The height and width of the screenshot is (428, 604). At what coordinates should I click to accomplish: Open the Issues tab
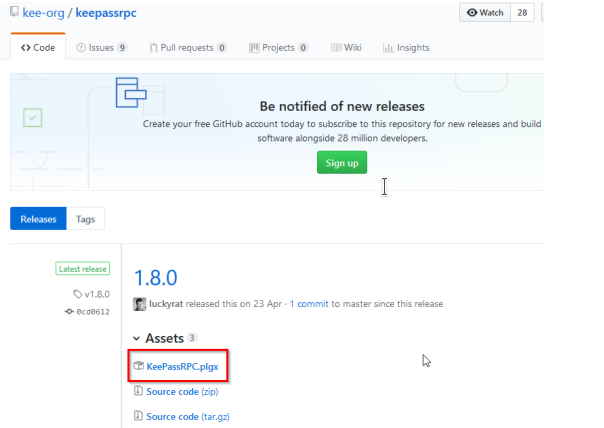click(x=101, y=47)
